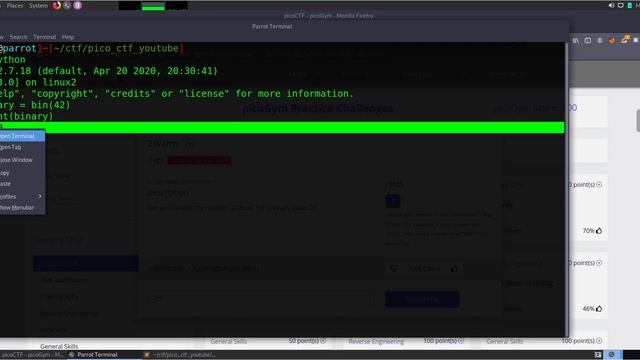Click the show desktop icon in bottom panel
The image size is (640, 360).
tap(598, 355)
